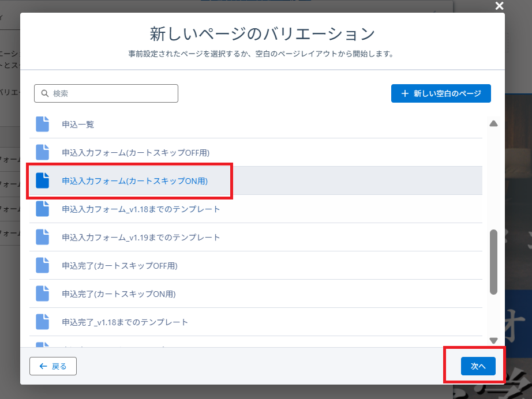Create a page via 新しい空白のページ

pos(441,93)
